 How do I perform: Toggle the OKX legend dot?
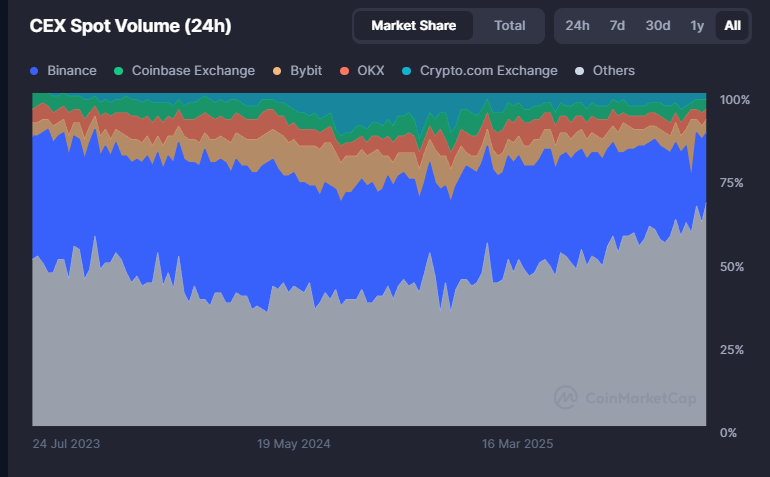(344, 71)
